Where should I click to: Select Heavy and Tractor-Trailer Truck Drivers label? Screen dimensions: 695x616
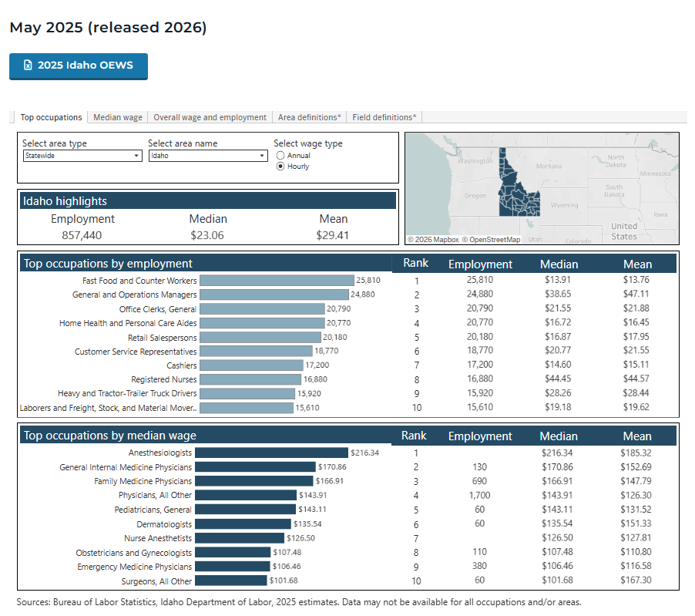click(x=127, y=393)
